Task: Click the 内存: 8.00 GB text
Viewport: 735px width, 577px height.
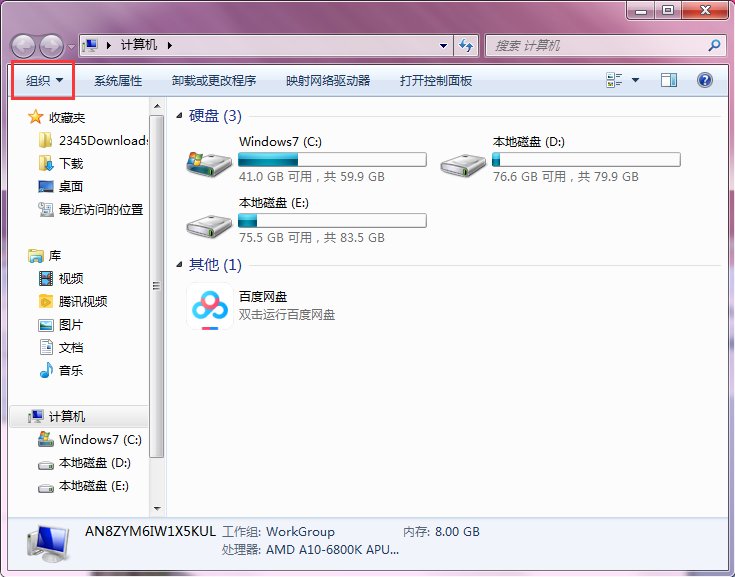Action: (x=441, y=532)
